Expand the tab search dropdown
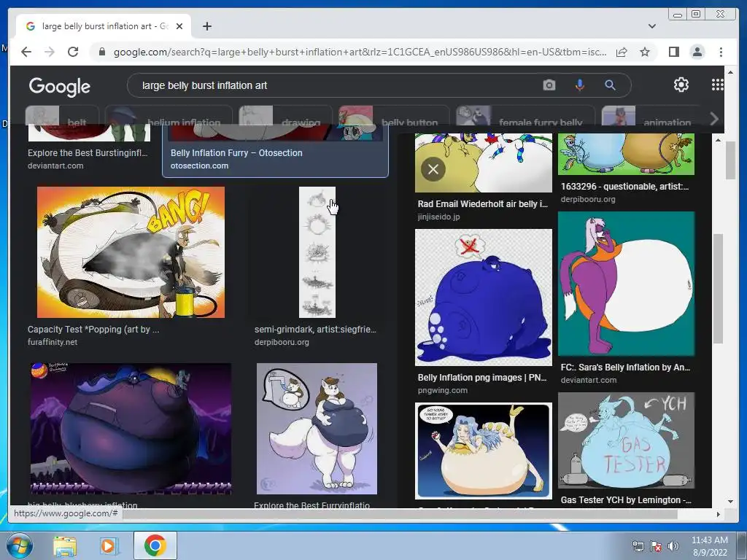The width and height of the screenshot is (747, 560). point(652,26)
